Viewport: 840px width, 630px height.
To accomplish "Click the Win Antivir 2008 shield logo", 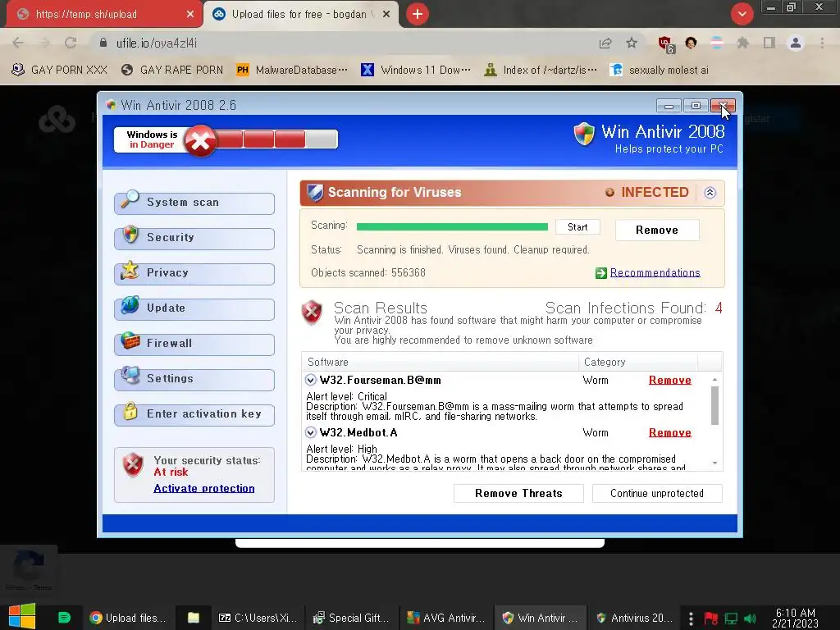I will (x=584, y=134).
